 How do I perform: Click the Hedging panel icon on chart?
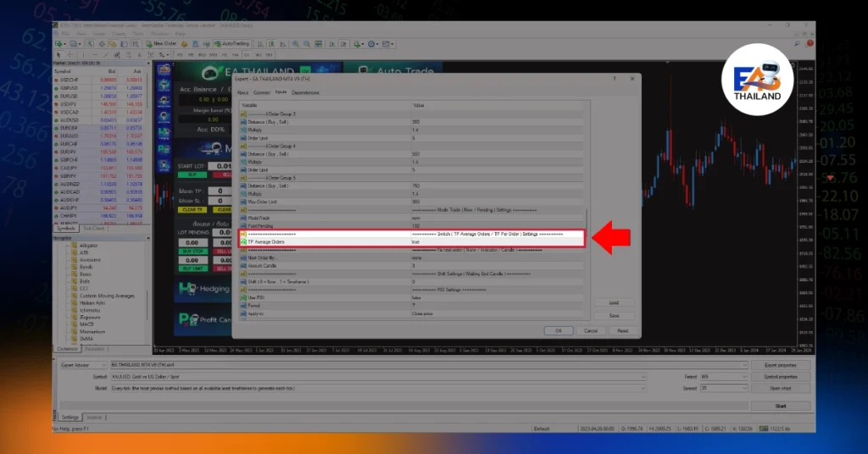tap(186, 289)
